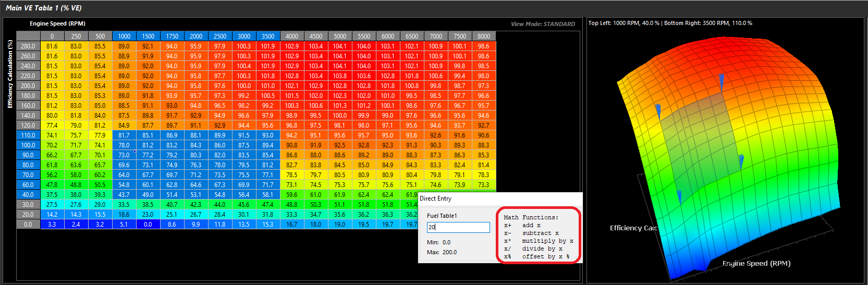The height and width of the screenshot is (285, 868).
Task: Click cell 78.0 in the 100.0 row
Action: tap(124, 145)
